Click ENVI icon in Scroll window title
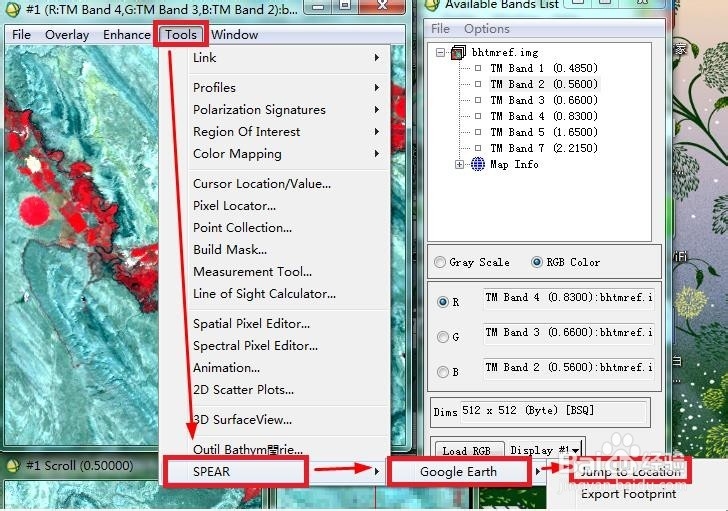 tap(14, 465)
